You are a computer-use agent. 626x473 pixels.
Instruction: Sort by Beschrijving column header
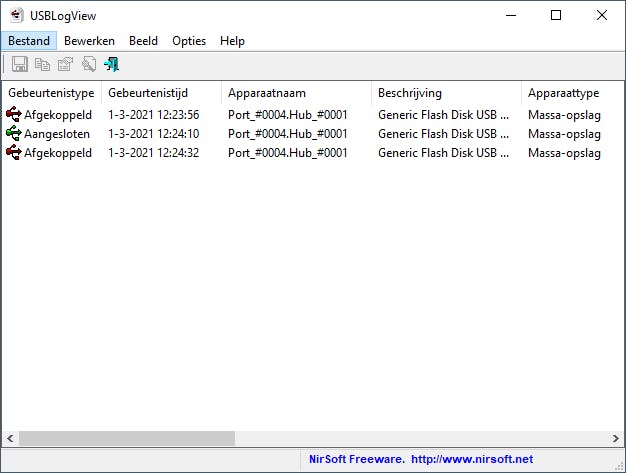click(446, 93)
